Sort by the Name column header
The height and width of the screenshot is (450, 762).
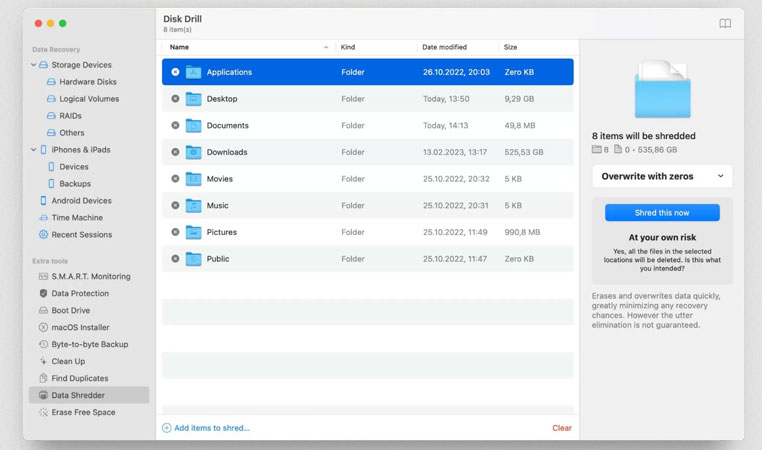click(x=179, y=47)
